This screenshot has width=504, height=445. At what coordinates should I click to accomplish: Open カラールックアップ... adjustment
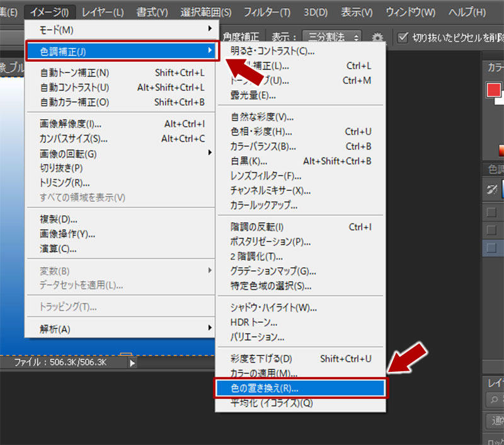(301, 205)
